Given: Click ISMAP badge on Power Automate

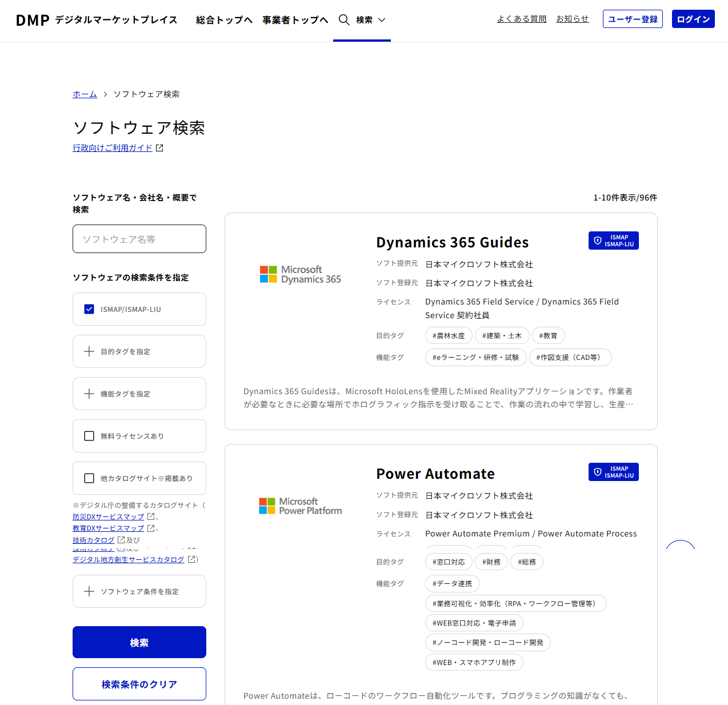Looking at the screenshot, I should [x=614, y=472].
